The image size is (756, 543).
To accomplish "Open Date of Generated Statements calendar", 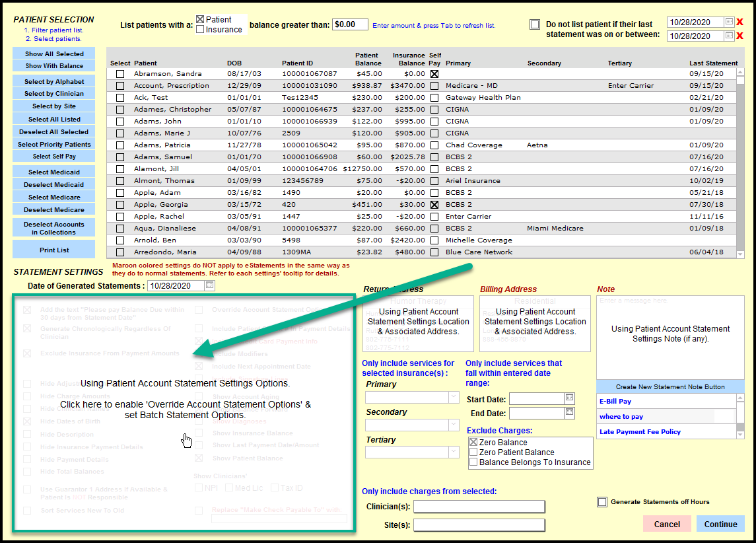I will 209,286.
